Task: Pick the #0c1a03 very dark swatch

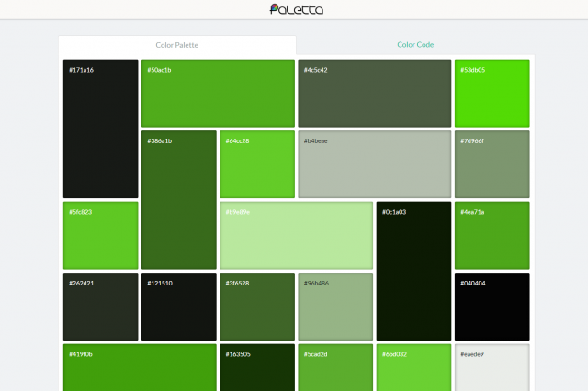Action: (413, 271)
